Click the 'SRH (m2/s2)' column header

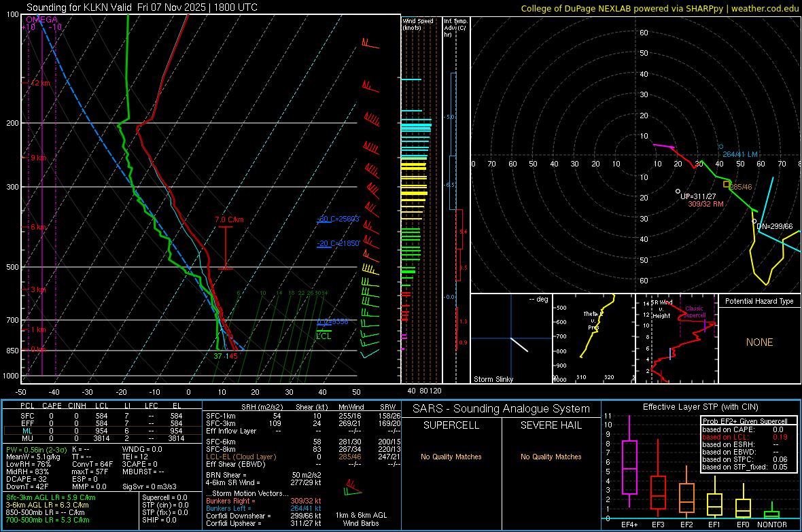(x=262, y=407)
